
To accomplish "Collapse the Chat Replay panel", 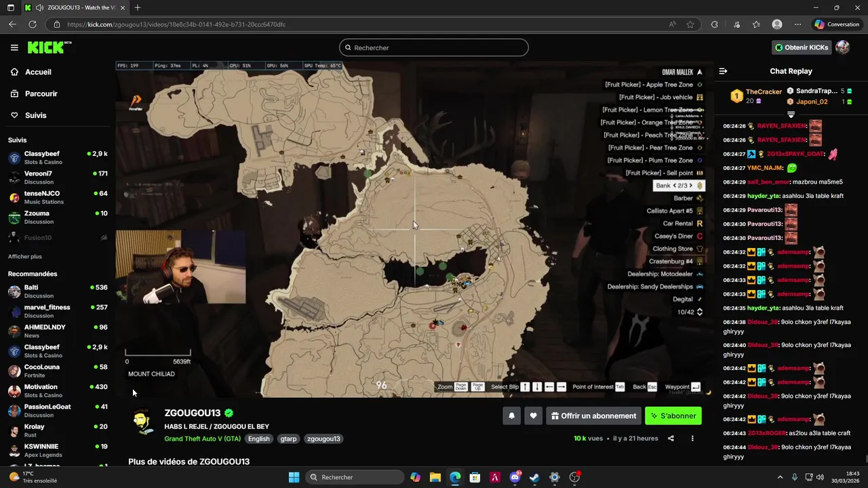I will click(723, 71).
